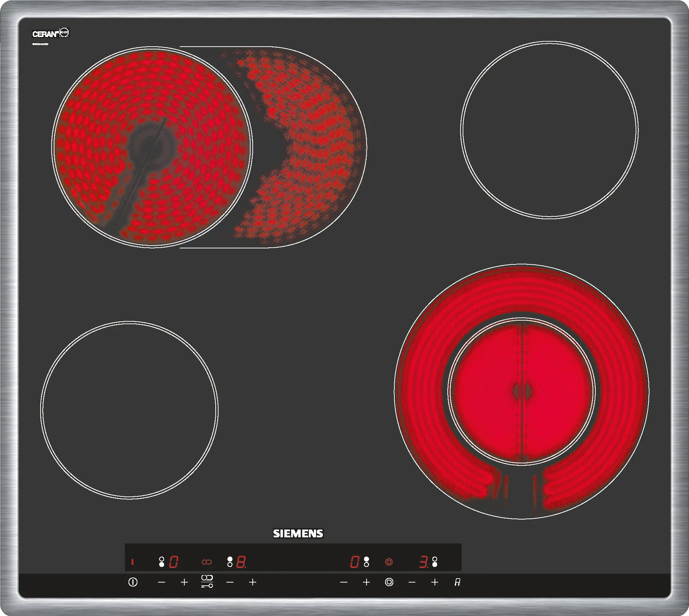Touch the unlit rear right cooking zone

(x=549, y=130)
